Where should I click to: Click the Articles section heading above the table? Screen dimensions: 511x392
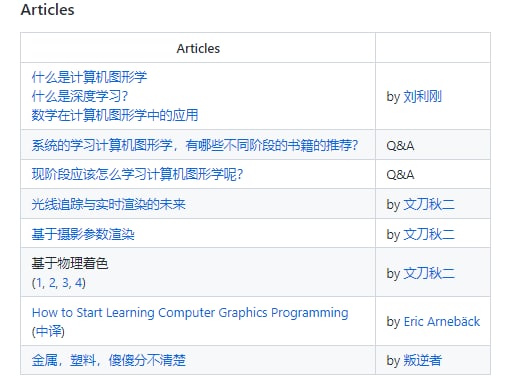tap(47, 10)
